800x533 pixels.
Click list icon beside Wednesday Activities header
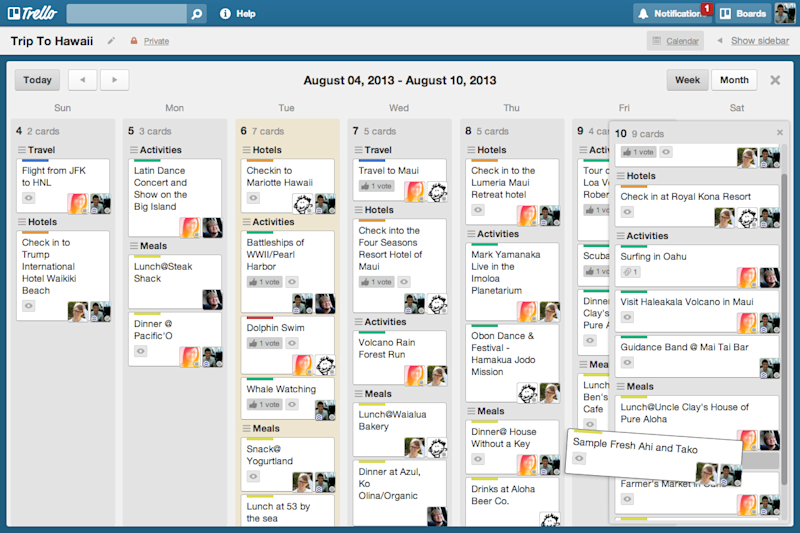tap(358, 322)
